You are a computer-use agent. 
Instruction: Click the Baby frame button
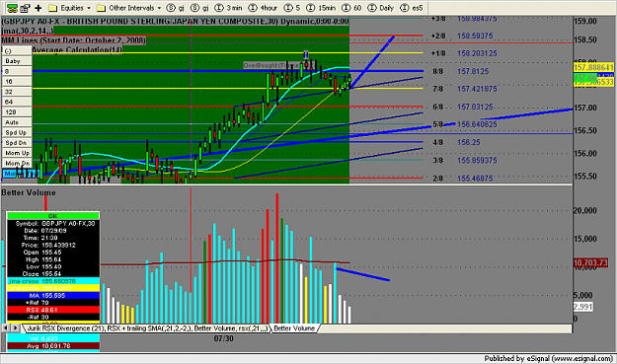(x=17, y=61)
